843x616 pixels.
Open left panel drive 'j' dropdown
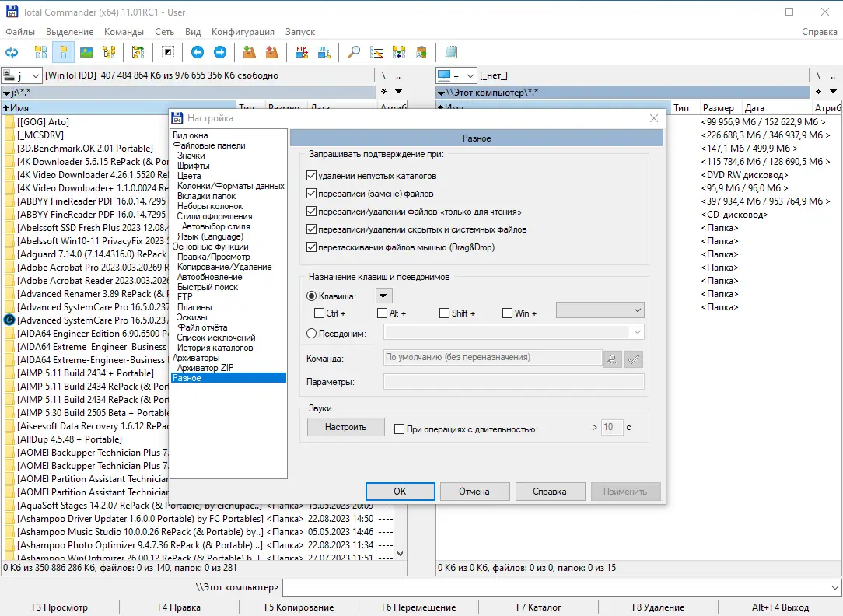click(x=22, y=75)
